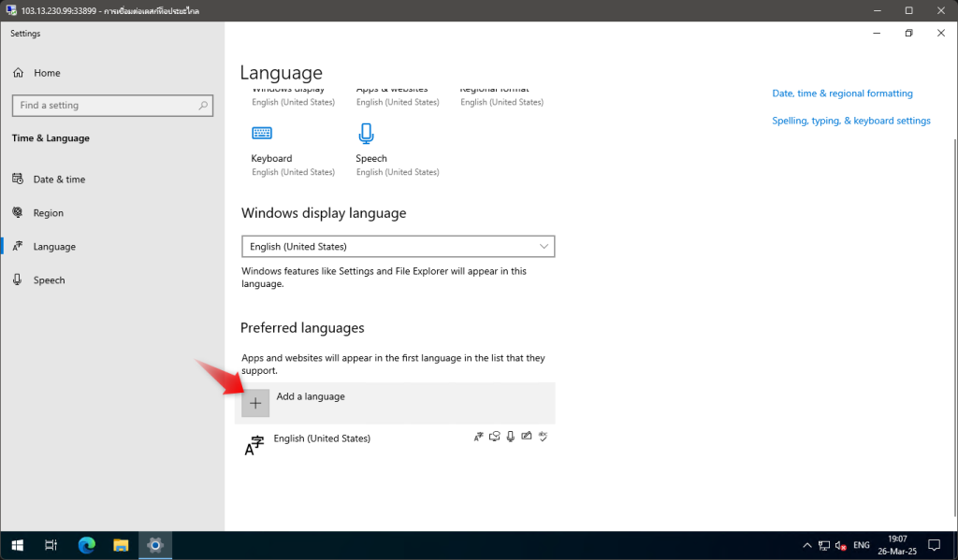Viewport: 958px width, 560px height.
Task: Open Spelling, typing, & keyboard settings link
Action: point(851,121)
